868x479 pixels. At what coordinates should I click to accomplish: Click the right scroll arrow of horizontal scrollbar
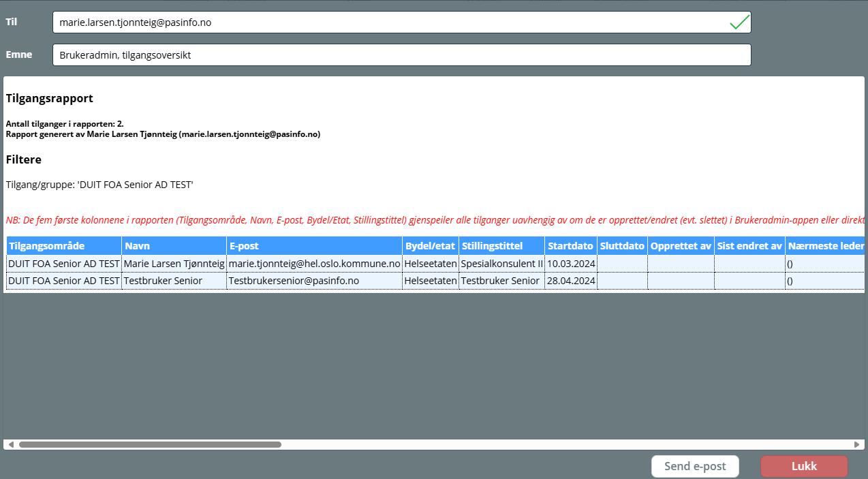857,444
